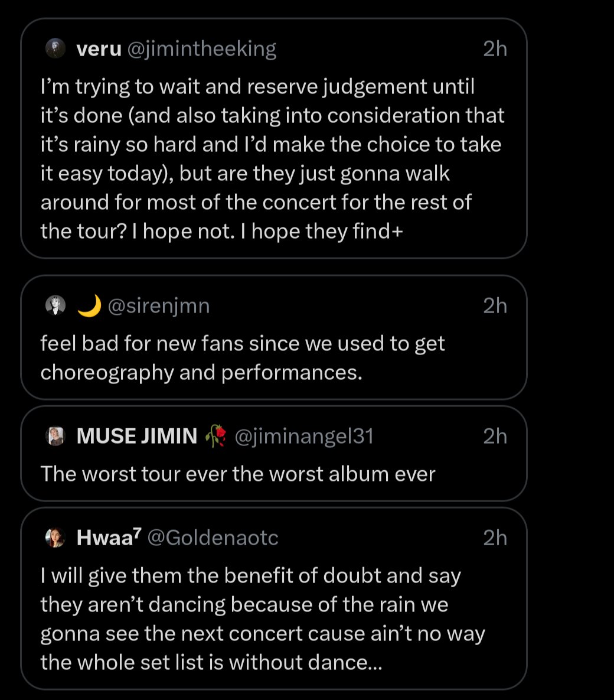Tap Hwaa7's profile avatar
Screen dimensions: 614x700
pyautogui.click(x=55, y=538)
